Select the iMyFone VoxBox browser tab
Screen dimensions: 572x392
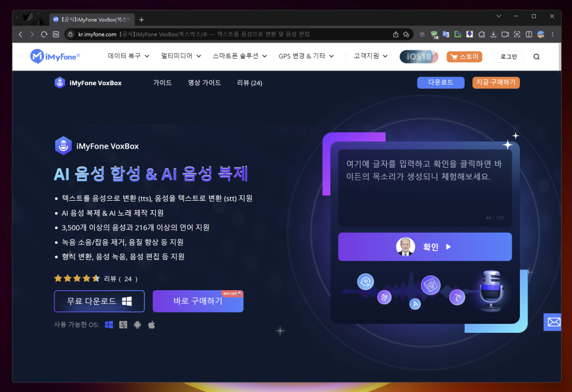click(92, 20)
